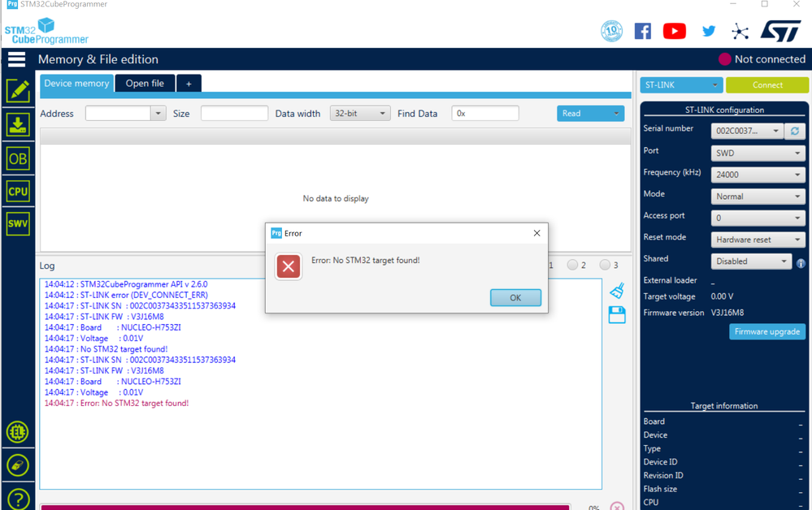The image size is (812, 510).
Task: Click the Size input field
Action: point(234,113)
